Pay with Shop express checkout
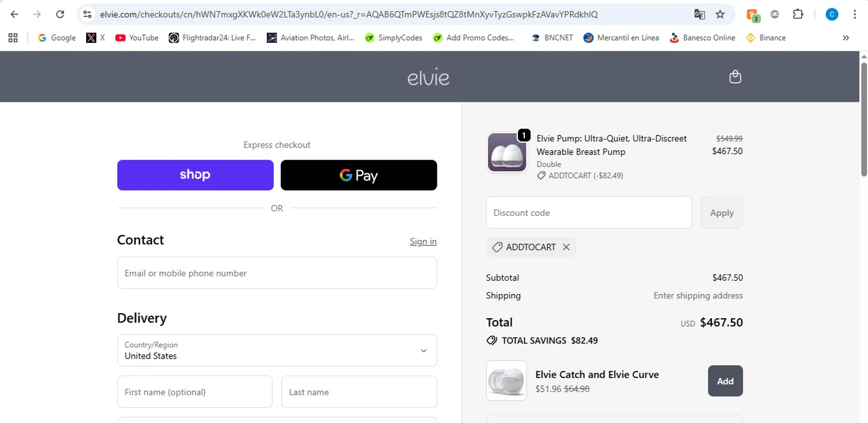The width and height of the screenshot is (868, 423). [196, 175]
